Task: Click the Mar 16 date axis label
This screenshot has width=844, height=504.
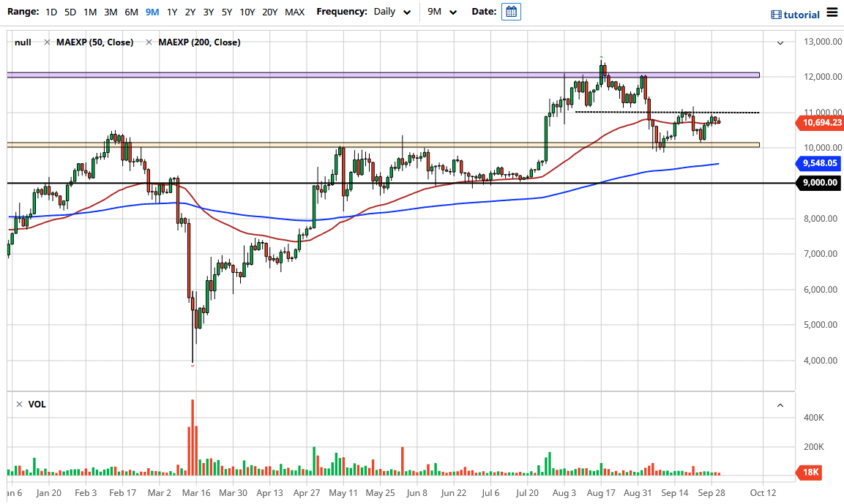Action: 196,493
